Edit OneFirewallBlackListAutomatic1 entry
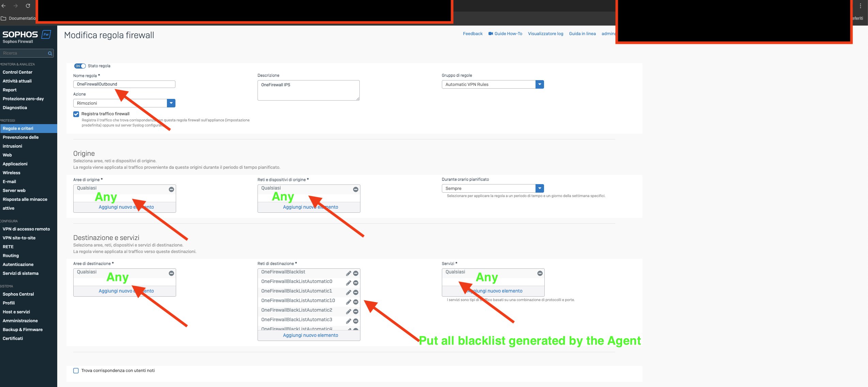 348,293
